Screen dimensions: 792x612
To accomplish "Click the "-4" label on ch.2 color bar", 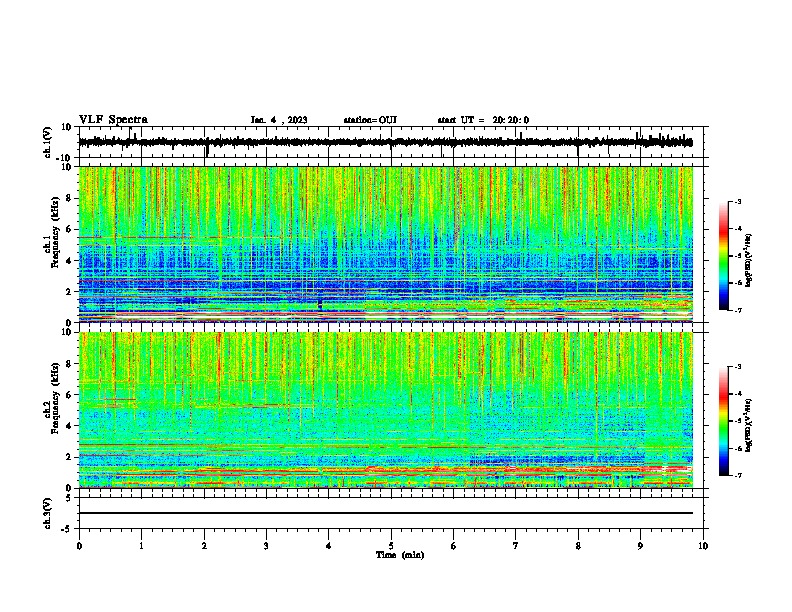I will pos(738,394).
